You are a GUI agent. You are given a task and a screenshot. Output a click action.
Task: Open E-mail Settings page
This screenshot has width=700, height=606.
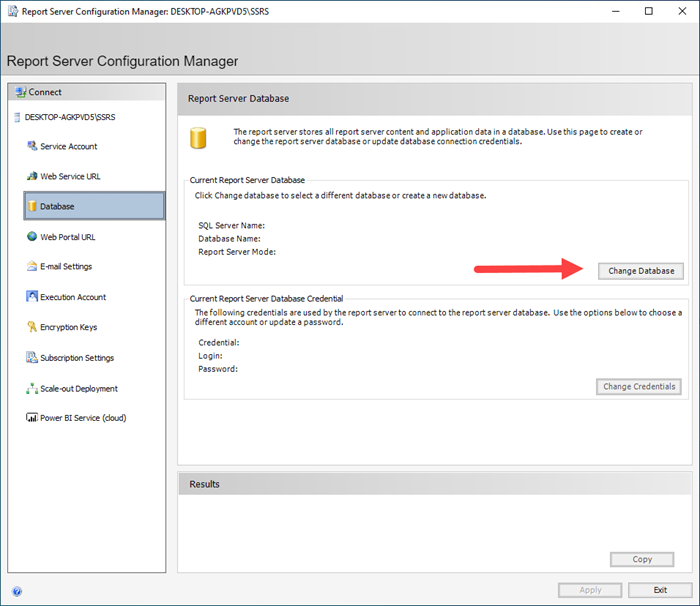pos(66,267)
